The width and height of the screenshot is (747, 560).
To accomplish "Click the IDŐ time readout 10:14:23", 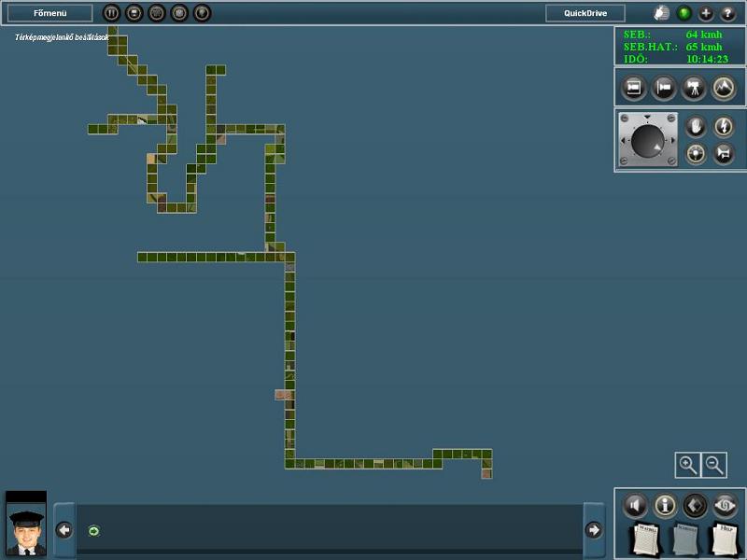I will coord(676,59).
